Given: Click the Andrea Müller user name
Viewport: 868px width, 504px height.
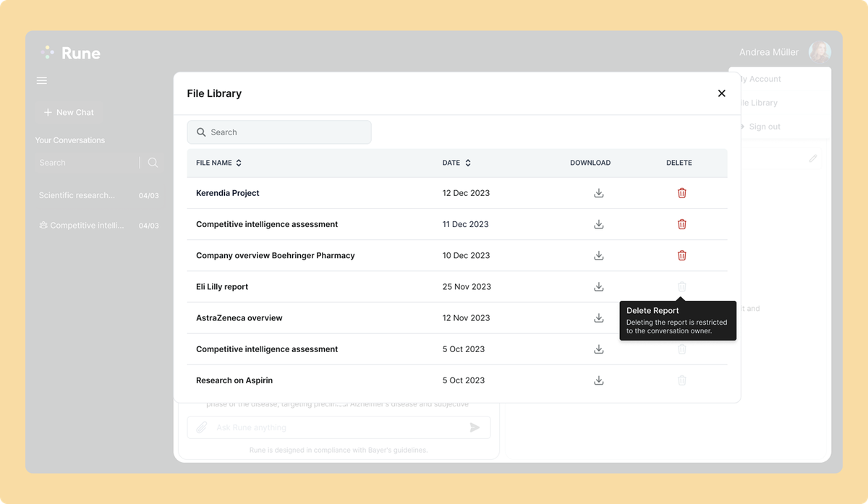Looking at the screenshot, I should tap(769, 52).
